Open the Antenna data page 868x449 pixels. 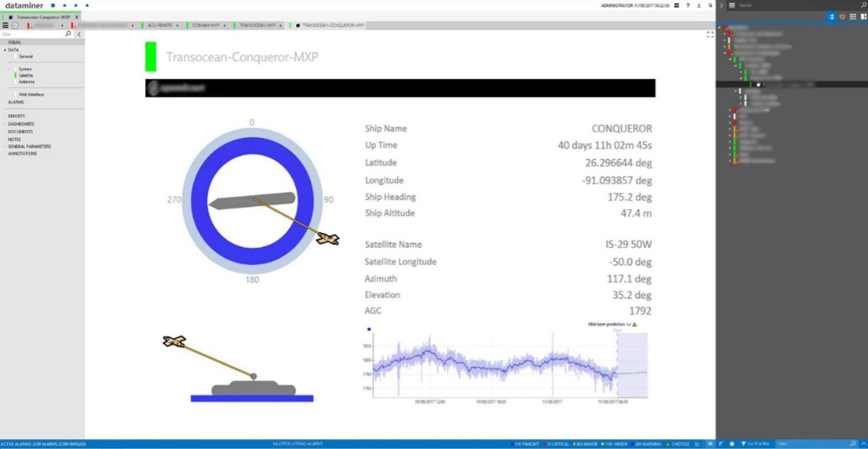(x=27, y=82)
